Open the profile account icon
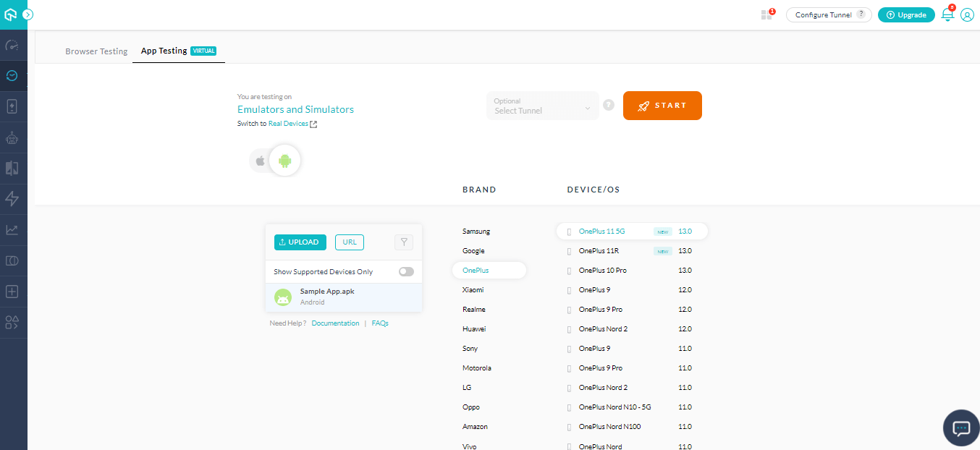The image size is (980, 450). click(968, 14)
